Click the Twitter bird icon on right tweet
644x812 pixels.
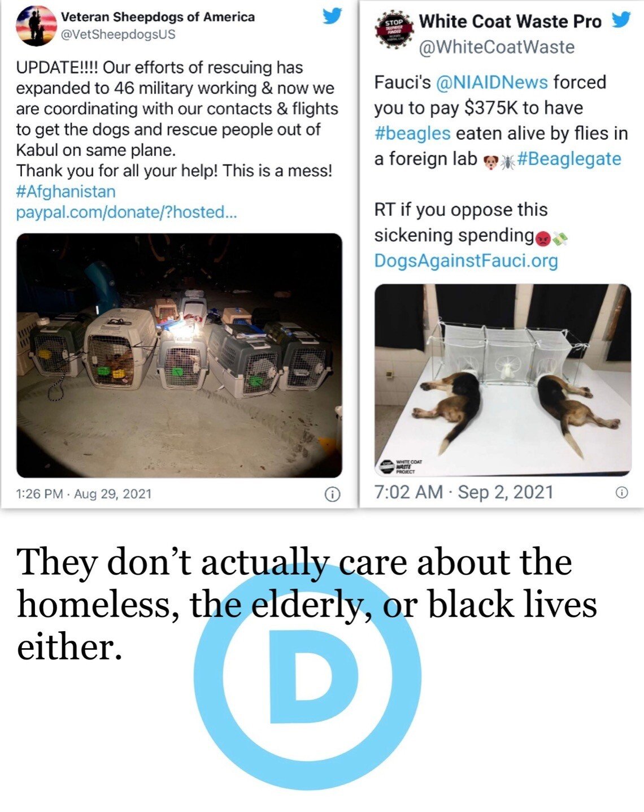pos(621,20)
